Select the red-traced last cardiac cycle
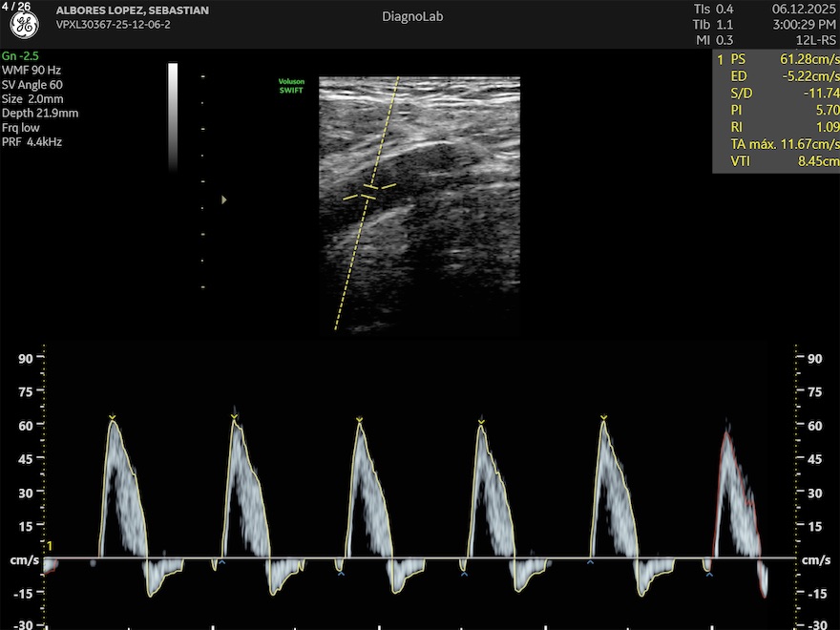The image size is (840, 630). click(737, 496)
